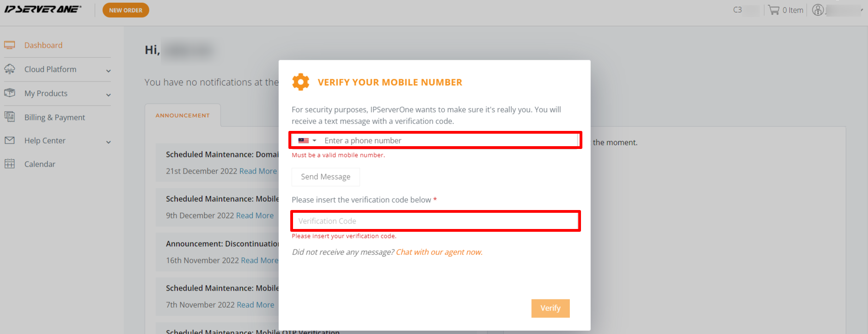Click the Help Center envelope icon

pos(10,140)
